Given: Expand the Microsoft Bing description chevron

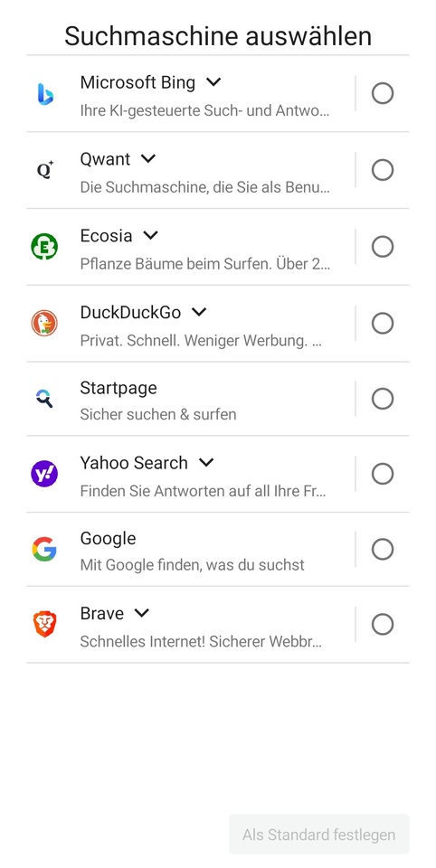Looking at the screenshot, I should 213,82.
